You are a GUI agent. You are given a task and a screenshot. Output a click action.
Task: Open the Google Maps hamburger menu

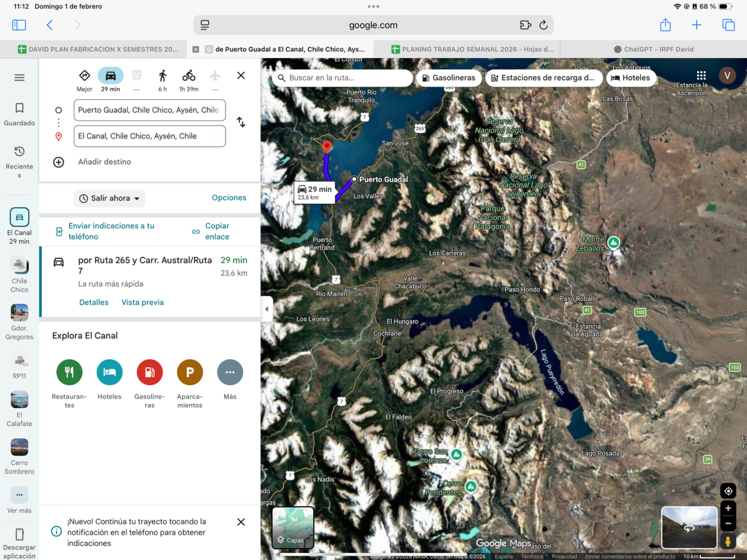19,78
